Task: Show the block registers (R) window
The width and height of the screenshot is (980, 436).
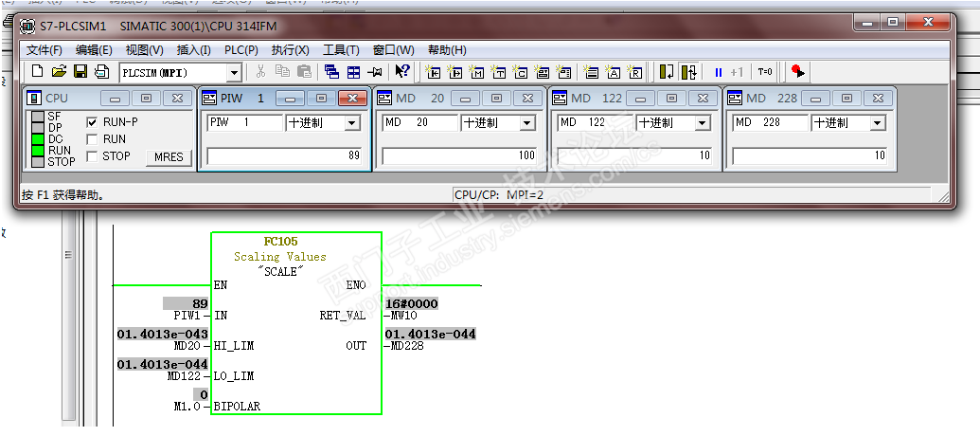Action: [635, 72]
